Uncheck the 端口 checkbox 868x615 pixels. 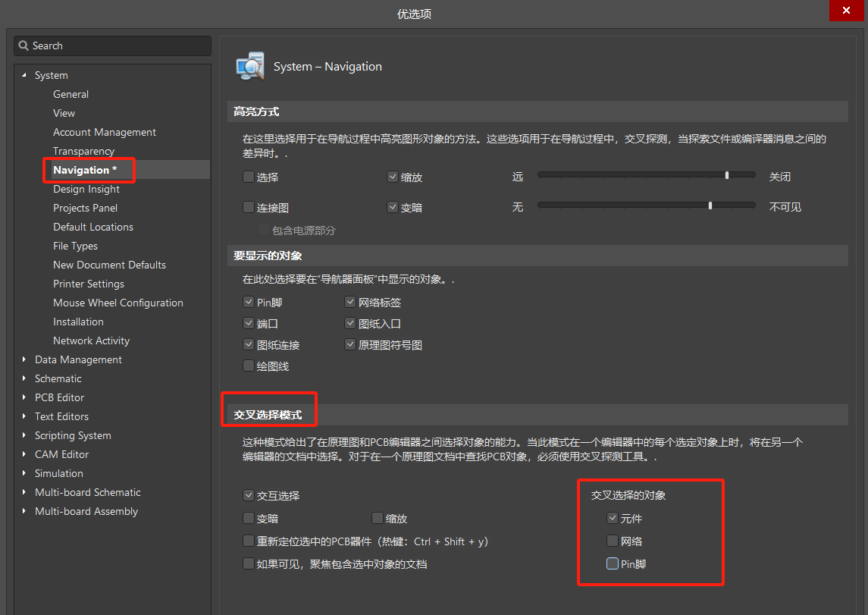point(249,323)
